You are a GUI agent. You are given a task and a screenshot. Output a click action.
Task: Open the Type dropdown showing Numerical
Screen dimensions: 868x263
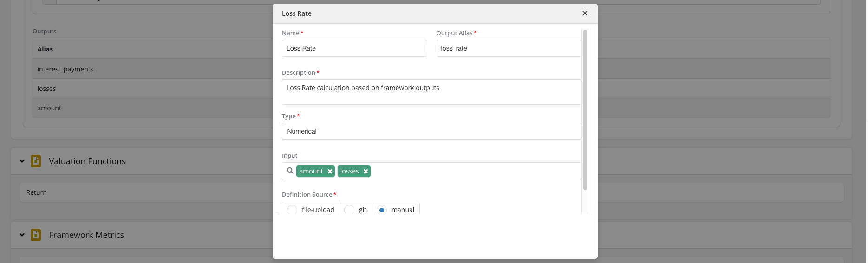(431, 131)
